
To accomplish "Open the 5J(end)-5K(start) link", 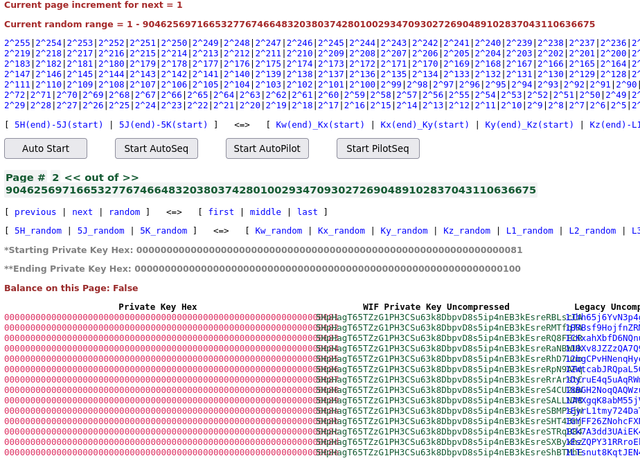I will (163, 124).
